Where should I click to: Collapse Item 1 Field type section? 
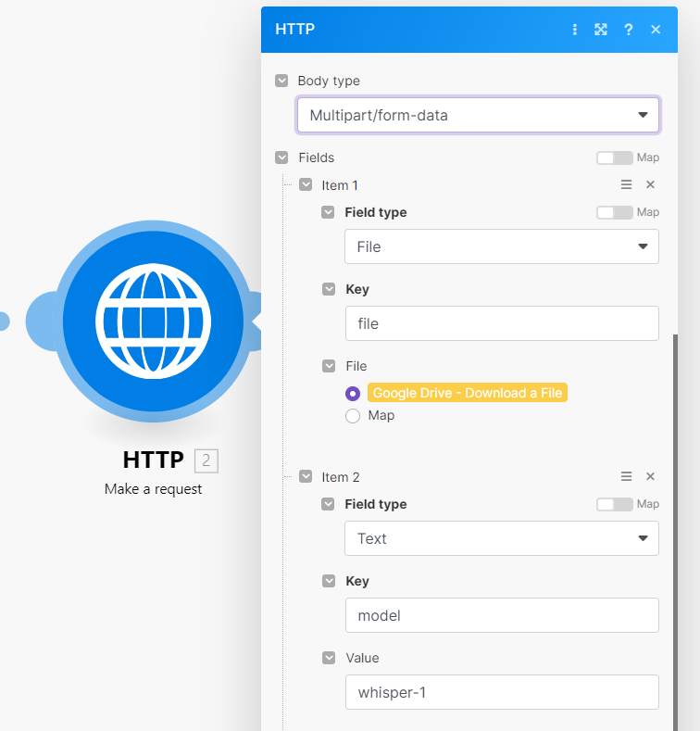click(328, 212)
